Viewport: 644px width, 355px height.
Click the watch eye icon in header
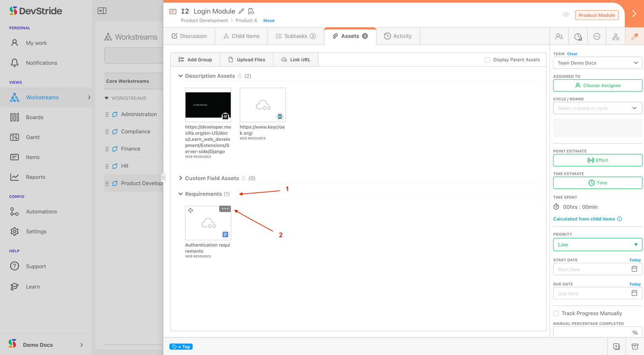(x=566, y=15)
